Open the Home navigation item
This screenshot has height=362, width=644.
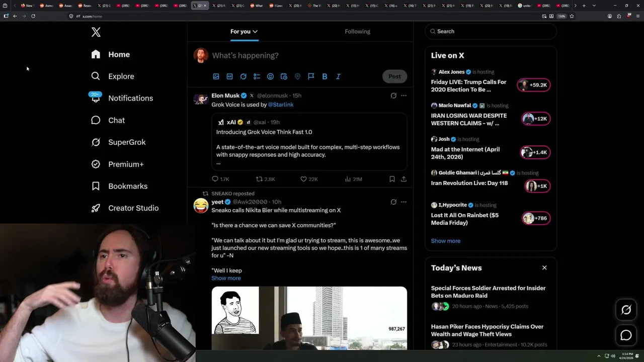pos(111,54)
